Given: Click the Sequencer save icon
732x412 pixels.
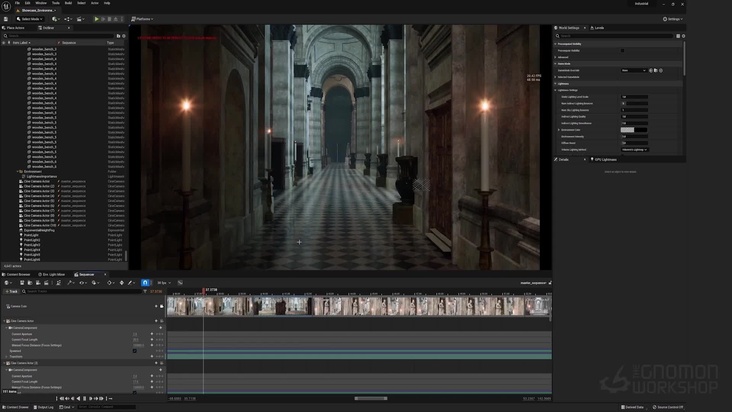Looking at the screenshot, I should (x=22, y=283).
